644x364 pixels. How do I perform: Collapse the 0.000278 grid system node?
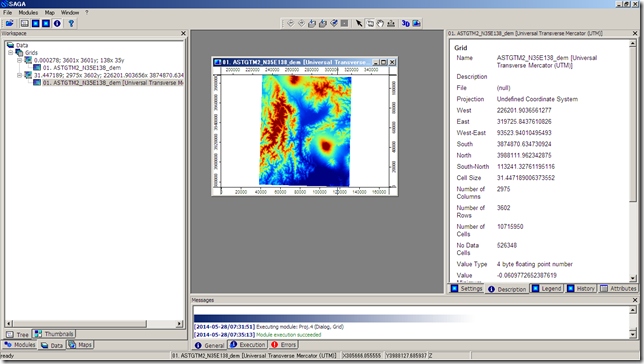tap(19, 60)
